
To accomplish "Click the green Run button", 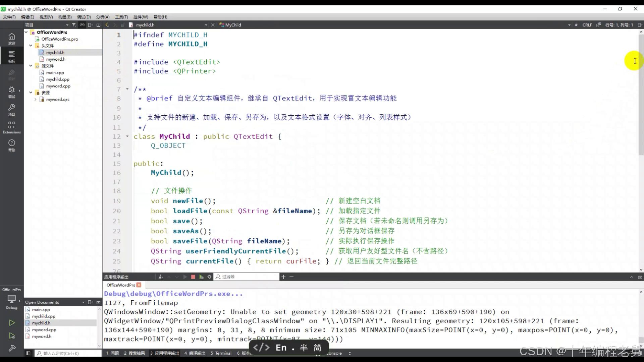I will click(12, 323).
